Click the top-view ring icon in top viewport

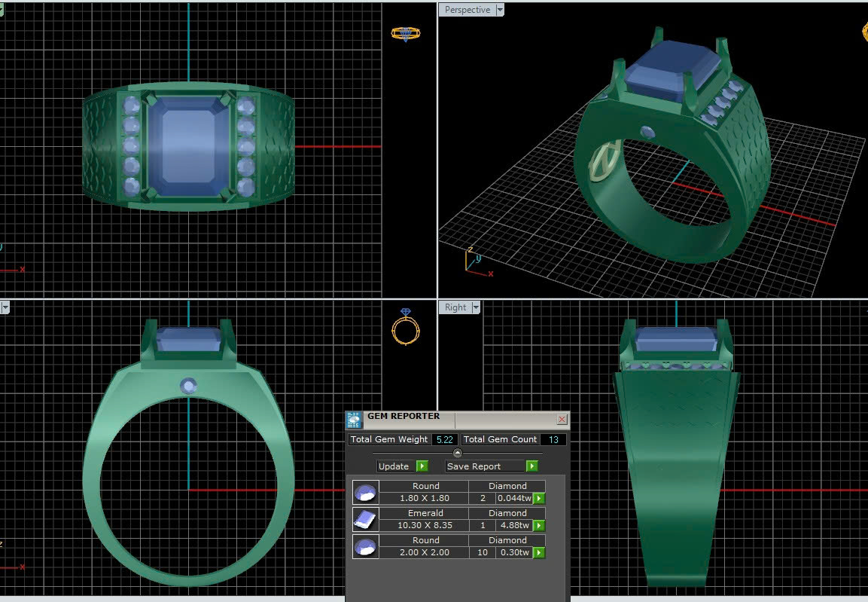click(x=406, y=33)
